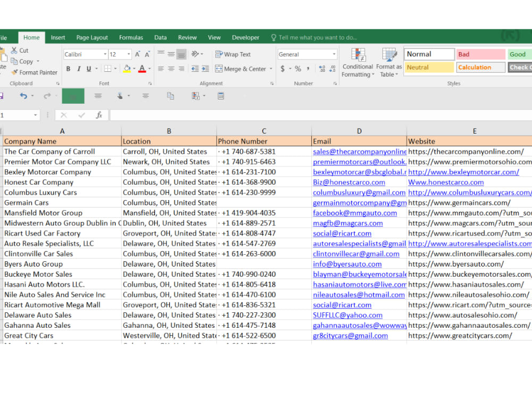This screenshot has width=532, height=399.
Task: Open the Www.honestcarco.com website link
Action: click(446, 182)
